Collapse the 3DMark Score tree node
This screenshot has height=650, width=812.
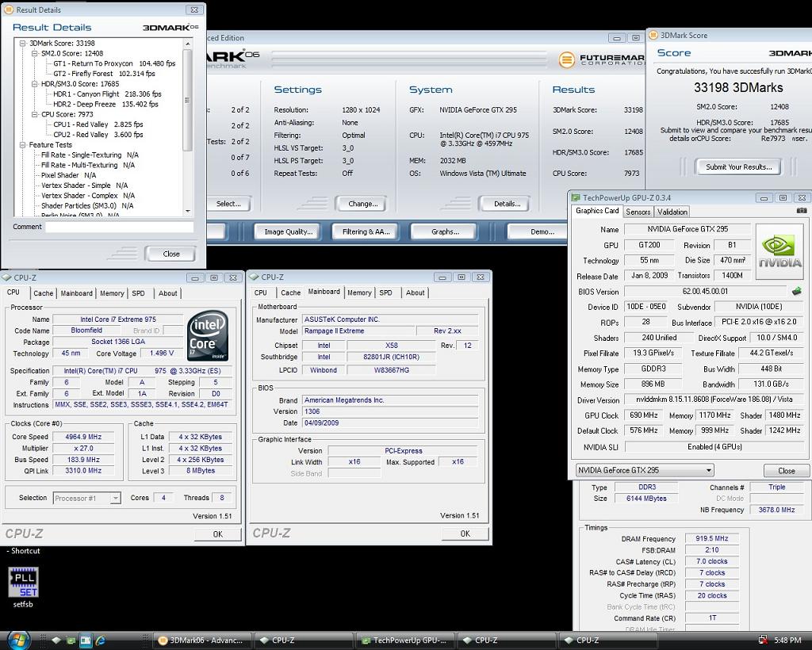point(23,44)
